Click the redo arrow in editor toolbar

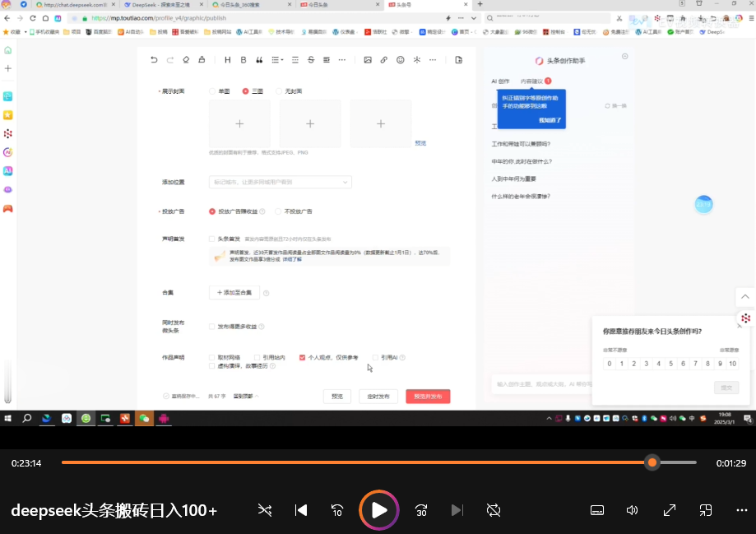[x=169, y=60]
